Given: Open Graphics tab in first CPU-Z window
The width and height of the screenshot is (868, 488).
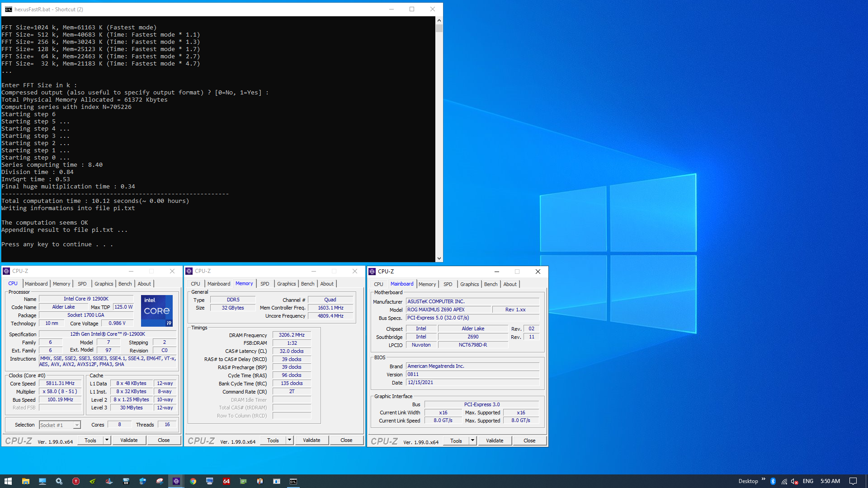Looking at the screenshot, I should click(104, 284).
